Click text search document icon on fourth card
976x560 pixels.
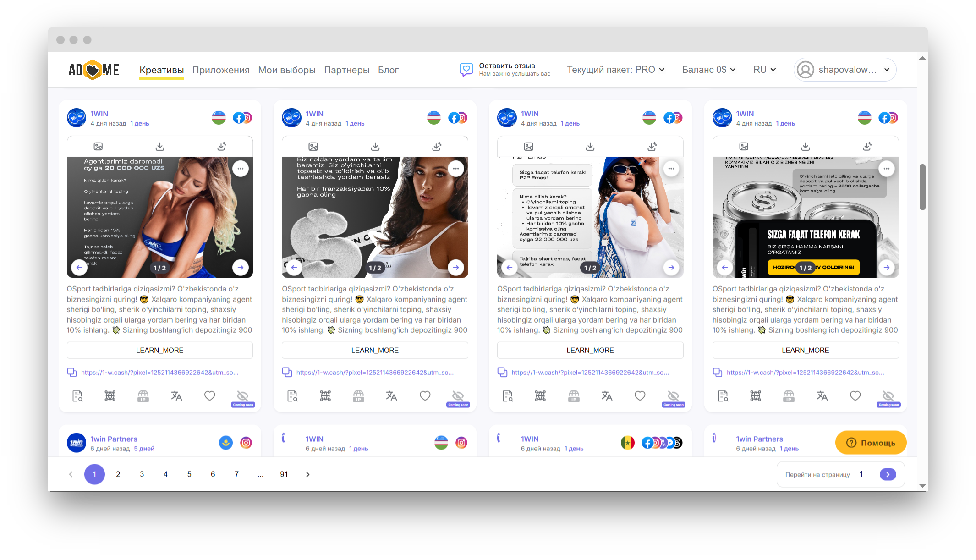tap(723, 396)
